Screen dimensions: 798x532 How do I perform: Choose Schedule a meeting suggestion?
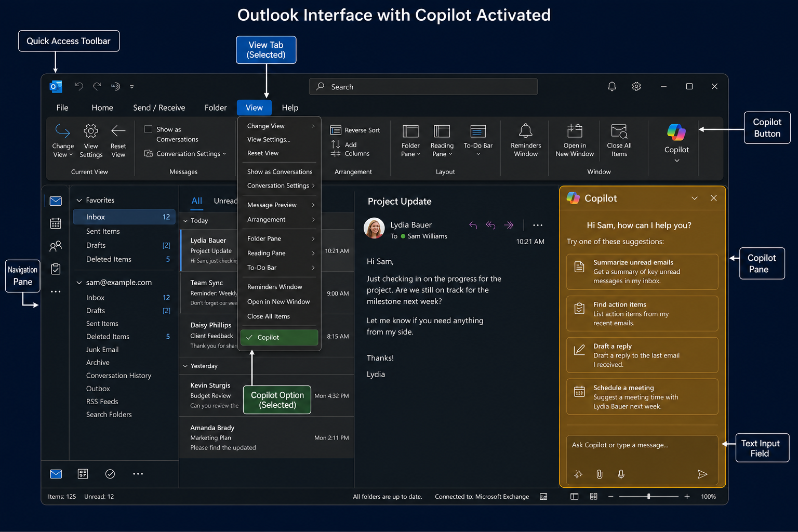pos(642,396)
